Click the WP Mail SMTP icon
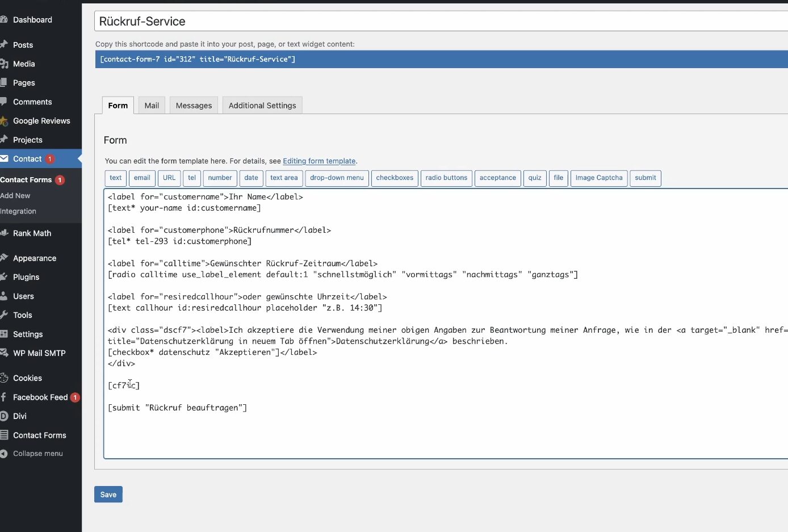 (x=3, y=353)
